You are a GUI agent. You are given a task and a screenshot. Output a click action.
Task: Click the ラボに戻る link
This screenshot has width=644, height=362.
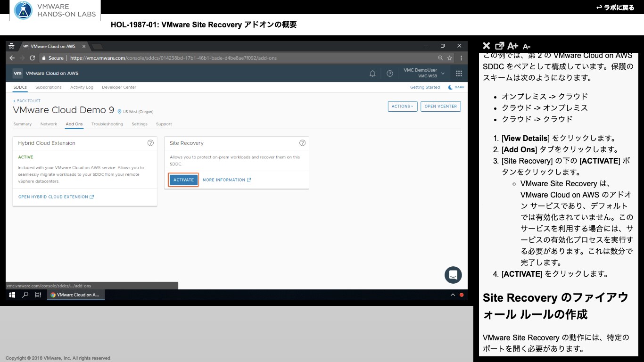point(615,8)
